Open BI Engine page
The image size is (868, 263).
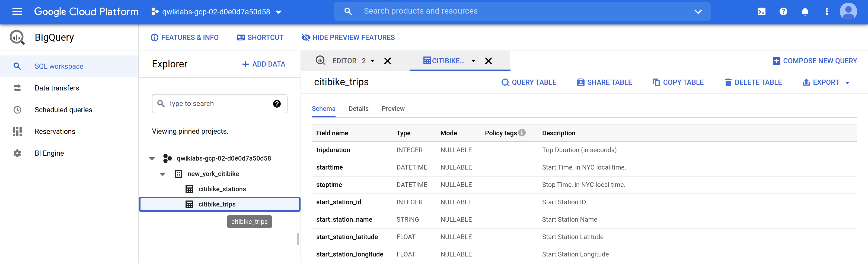(49, 153)
